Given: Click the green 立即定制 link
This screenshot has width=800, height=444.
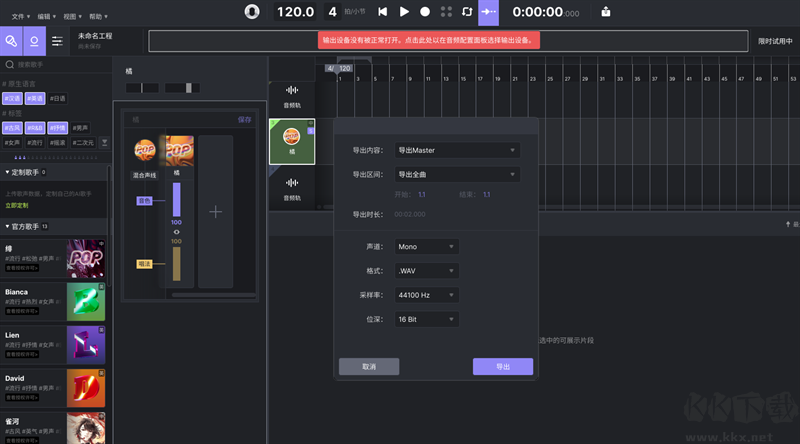Looking at the screenshot, I should pyautogui.click(x=17, y=205).
